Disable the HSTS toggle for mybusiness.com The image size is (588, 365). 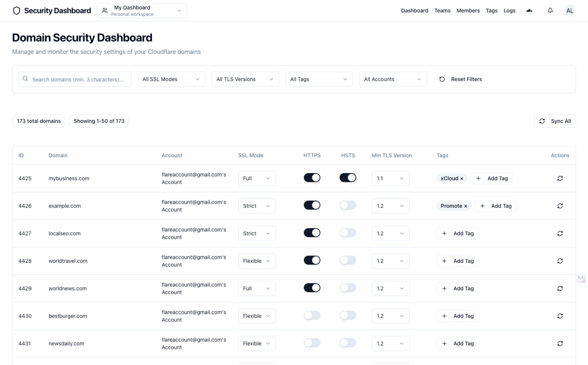(x=348, y=178)
